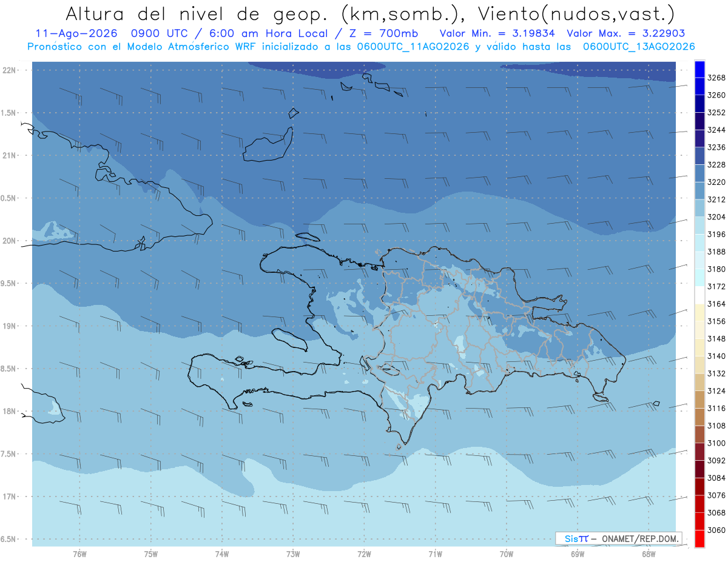Click the '3100' colorbar value
The width and height of the screenshot is (728, 562).
tap(716, 443)
